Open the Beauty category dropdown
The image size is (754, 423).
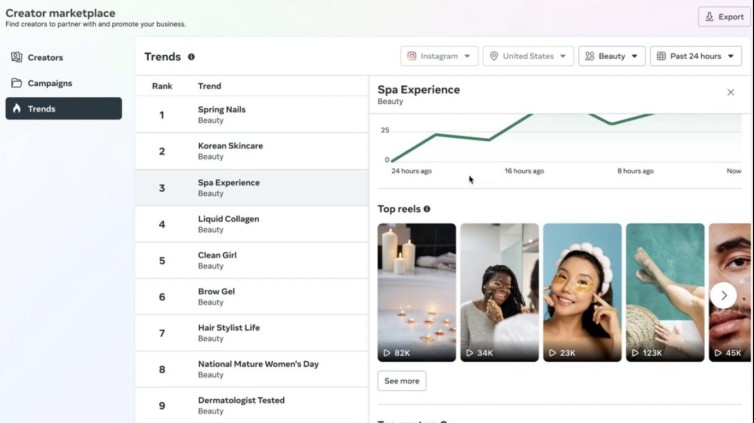click(612, 56)
